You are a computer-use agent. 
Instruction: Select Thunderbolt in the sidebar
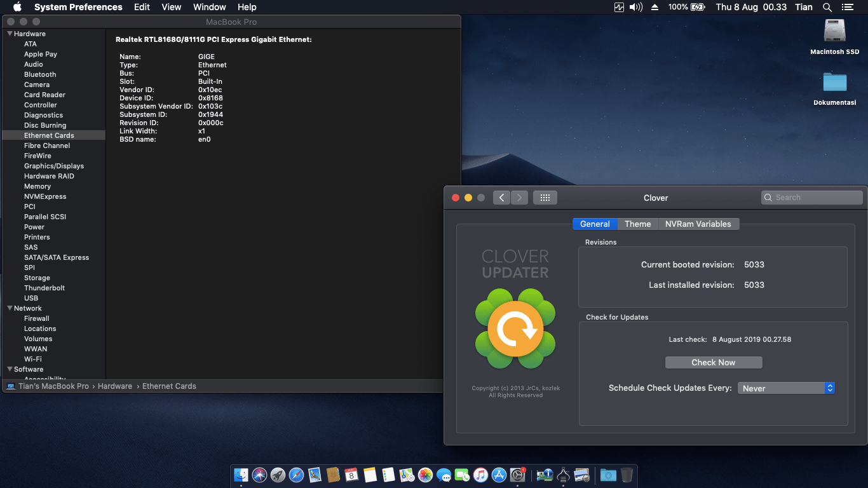(x=54, y=288)
